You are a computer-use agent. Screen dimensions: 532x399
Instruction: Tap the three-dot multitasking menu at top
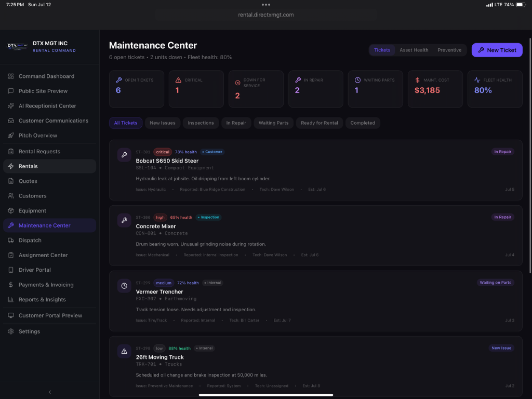pyautogui.click(x=266, y=5)
